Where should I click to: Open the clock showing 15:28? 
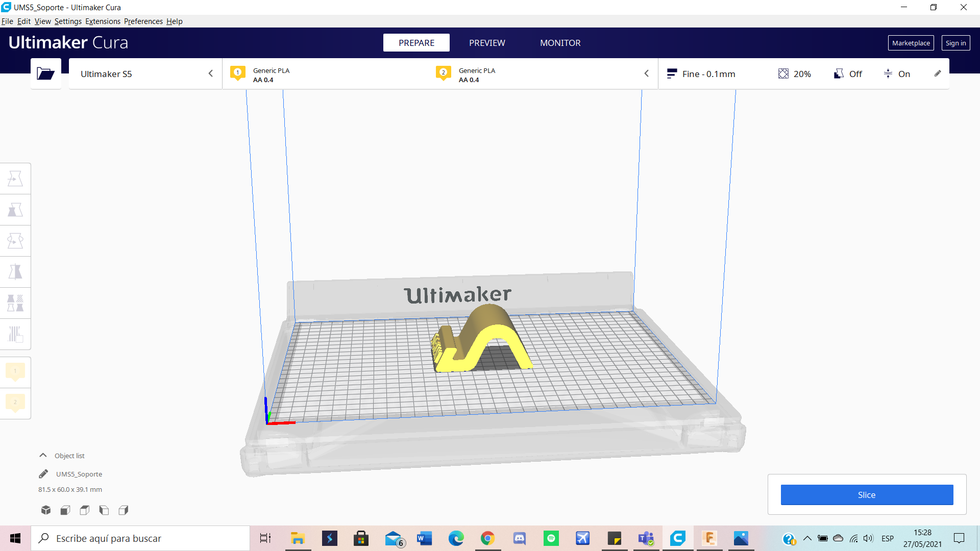922,538
